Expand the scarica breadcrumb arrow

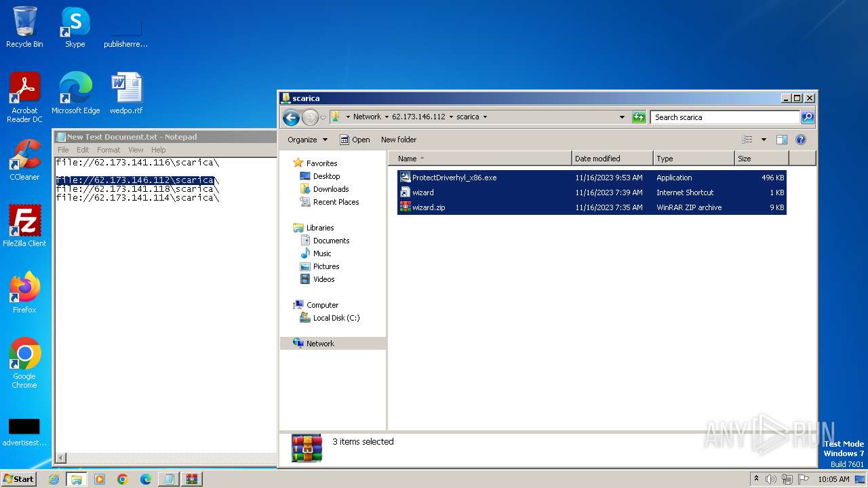pos(485,117)
